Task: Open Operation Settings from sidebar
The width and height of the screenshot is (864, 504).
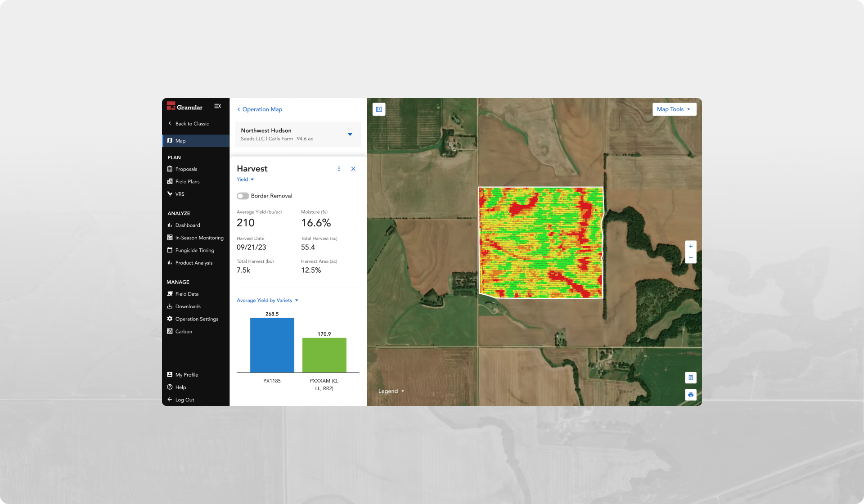Action: pyautogui.click(x=196, y=319)
